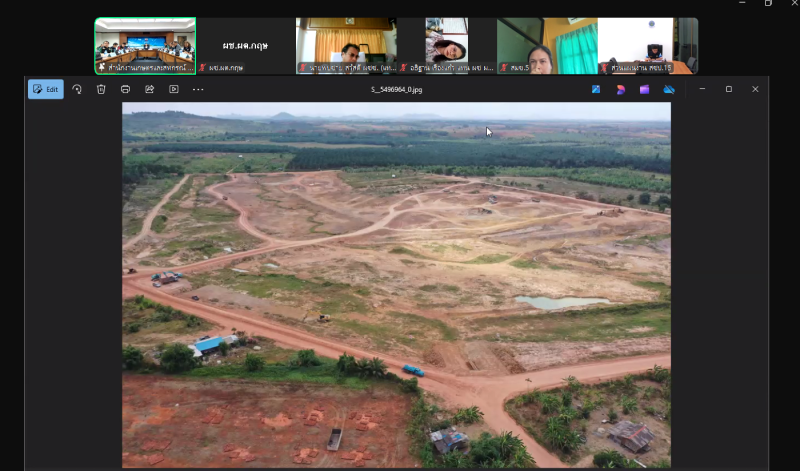This screenshot has height=471, width=800.
Task: Open the Clipchamp video editor icon
Action: (644, 89)
